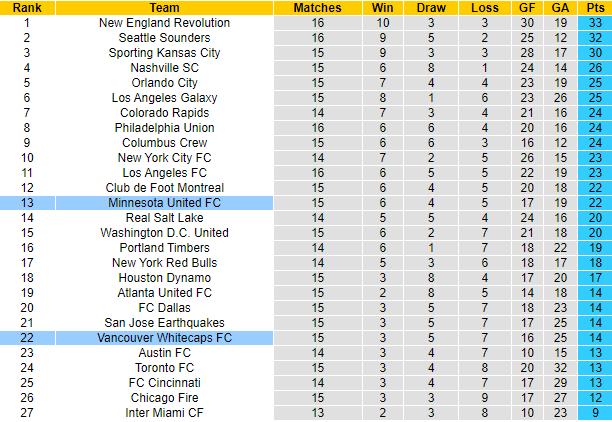
Task: Click the GF column header
Action: coord(527,8)
